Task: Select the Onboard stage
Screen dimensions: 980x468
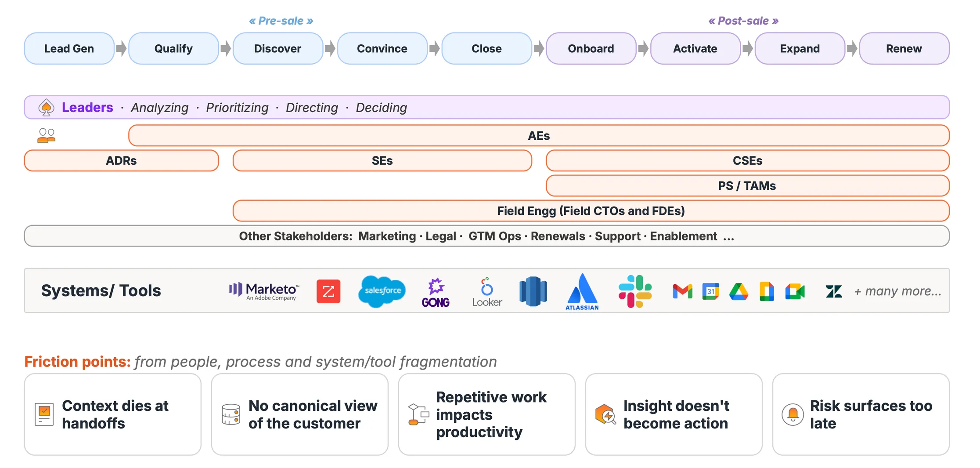Action: [x=591, y=48]
